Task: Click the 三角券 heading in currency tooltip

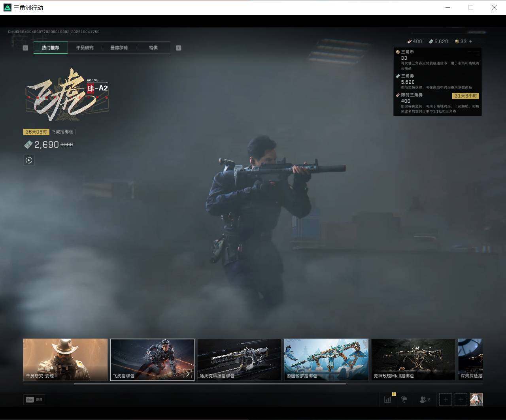Action: point(408,76)
